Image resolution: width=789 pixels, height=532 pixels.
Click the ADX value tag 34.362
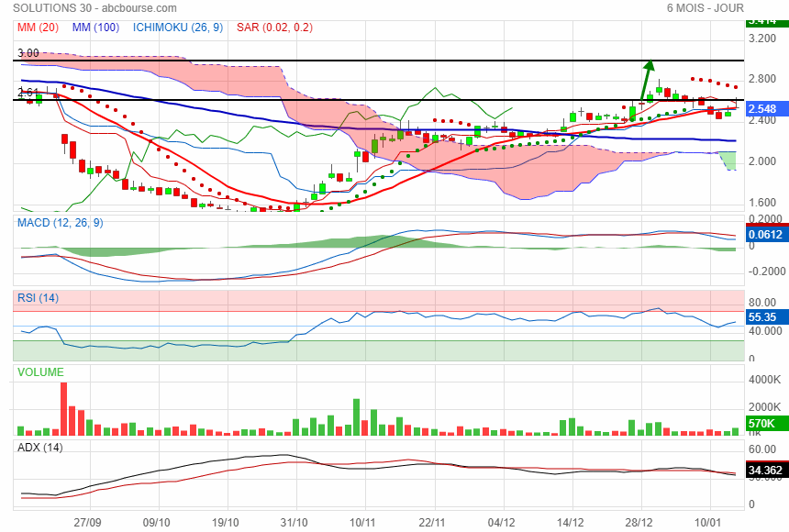766,471
